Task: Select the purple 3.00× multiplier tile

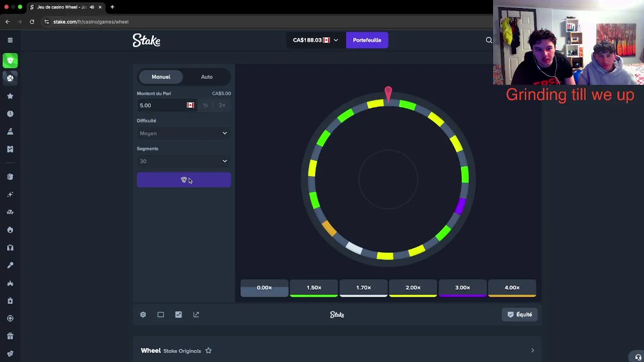Action: pos(462,288)
